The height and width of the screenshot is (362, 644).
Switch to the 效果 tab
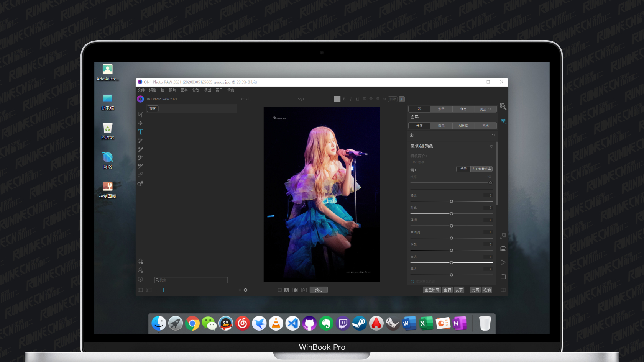tap(441, 126)
